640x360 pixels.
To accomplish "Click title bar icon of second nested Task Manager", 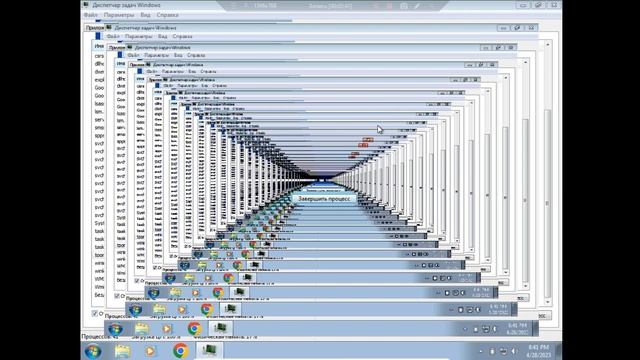I will 108,27.
